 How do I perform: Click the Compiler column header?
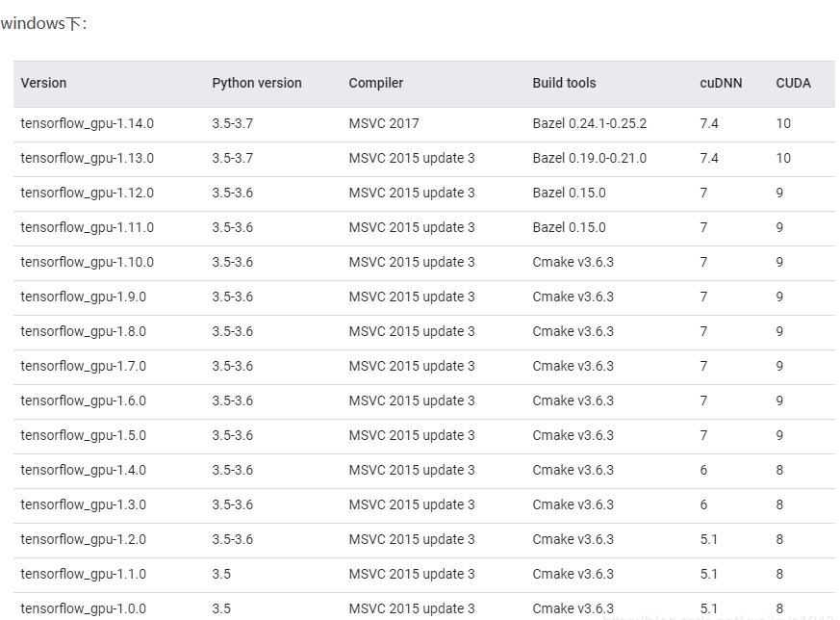pyautogui.click(x=375, y=83)
